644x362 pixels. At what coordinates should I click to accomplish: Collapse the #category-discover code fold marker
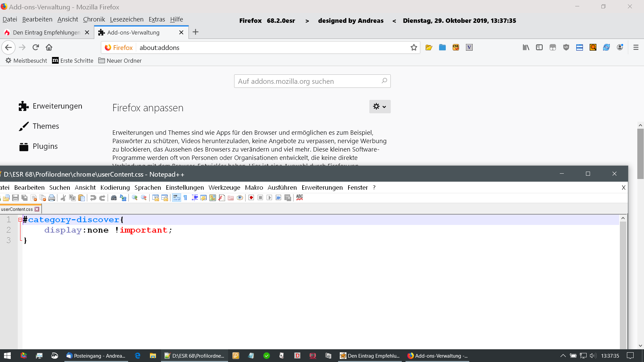(20, 220)
